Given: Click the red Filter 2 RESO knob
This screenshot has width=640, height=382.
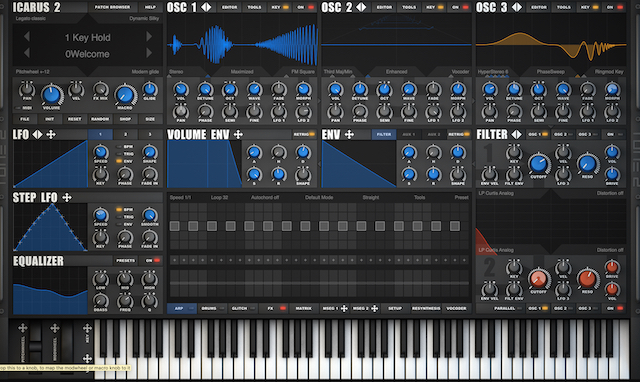Looking at the screenshot, I should (587, 279).
